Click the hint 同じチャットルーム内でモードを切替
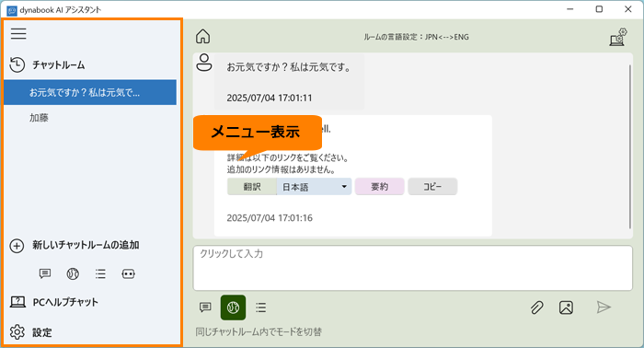644x348 pixels. coord(259,331)
